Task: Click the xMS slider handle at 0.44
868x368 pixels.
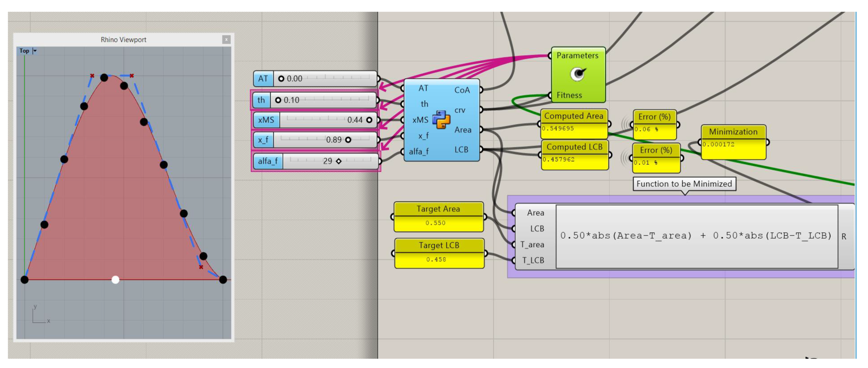Action: click(x=369, y=120)
